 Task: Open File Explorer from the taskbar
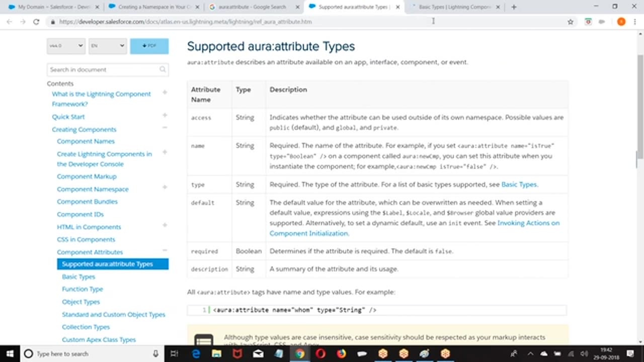217,354
